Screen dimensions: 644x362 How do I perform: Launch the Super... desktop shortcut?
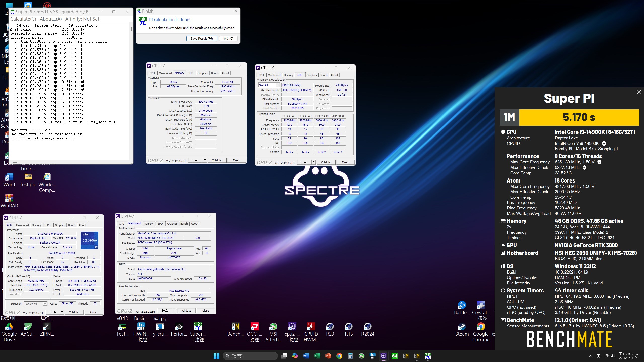[x=198, y=332]
